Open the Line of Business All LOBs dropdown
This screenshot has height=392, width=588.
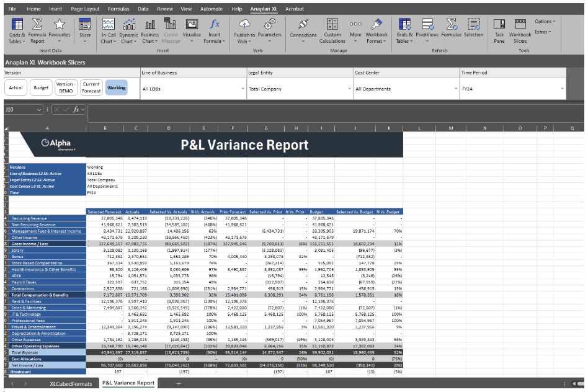tap(193, 89)
